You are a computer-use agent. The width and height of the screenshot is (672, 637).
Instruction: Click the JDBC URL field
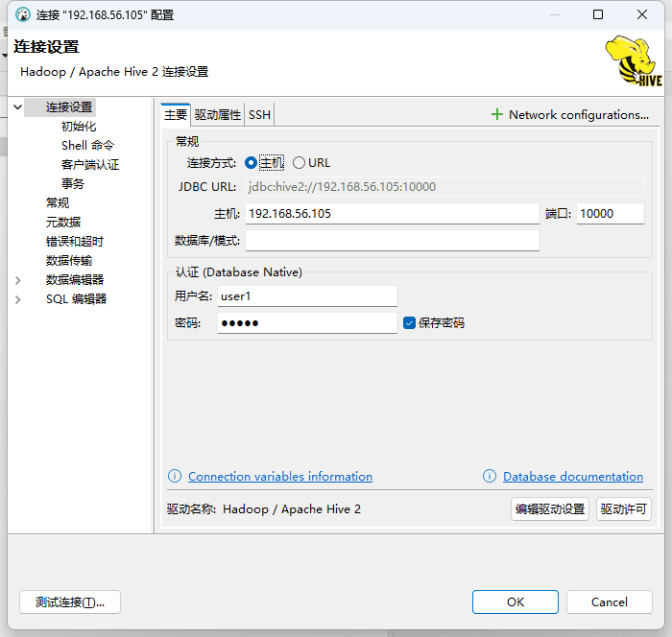coord(444,186)
